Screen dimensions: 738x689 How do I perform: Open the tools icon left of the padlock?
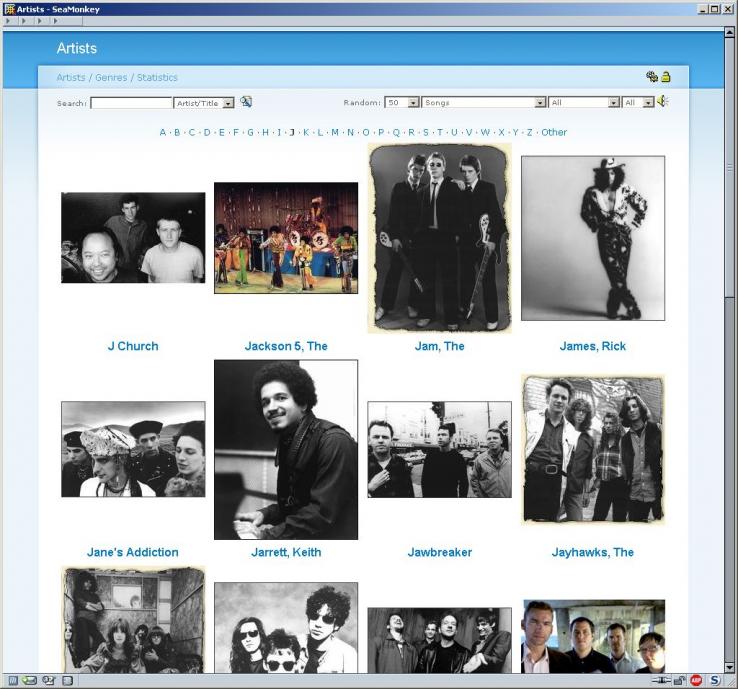652,77
